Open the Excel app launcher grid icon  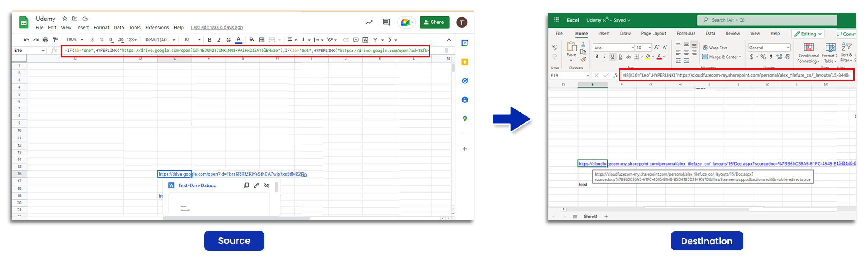[x=556, y=20]
